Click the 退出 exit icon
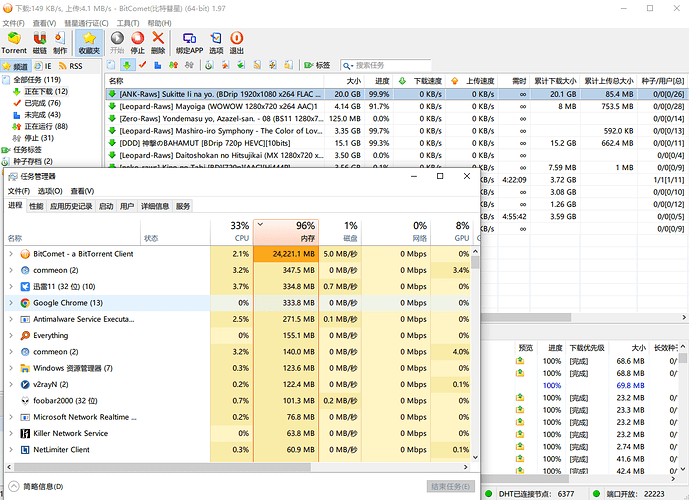 tap(236, 43)
